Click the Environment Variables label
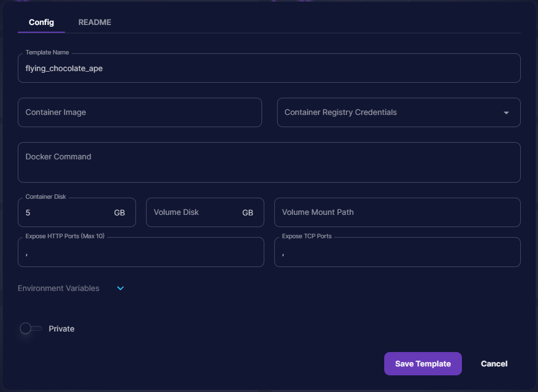The width and height of the screenshot is (538, 392). pyautogui.click(x=59, y=288)
